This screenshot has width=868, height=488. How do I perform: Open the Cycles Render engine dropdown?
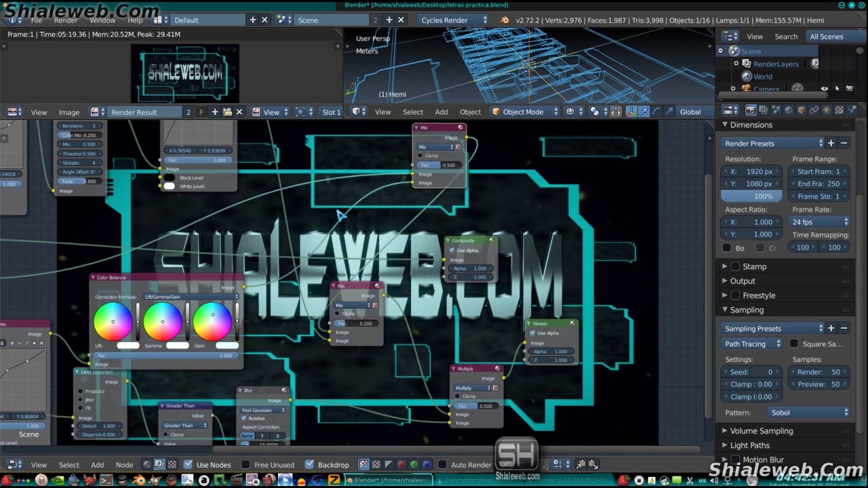[452, 20]
